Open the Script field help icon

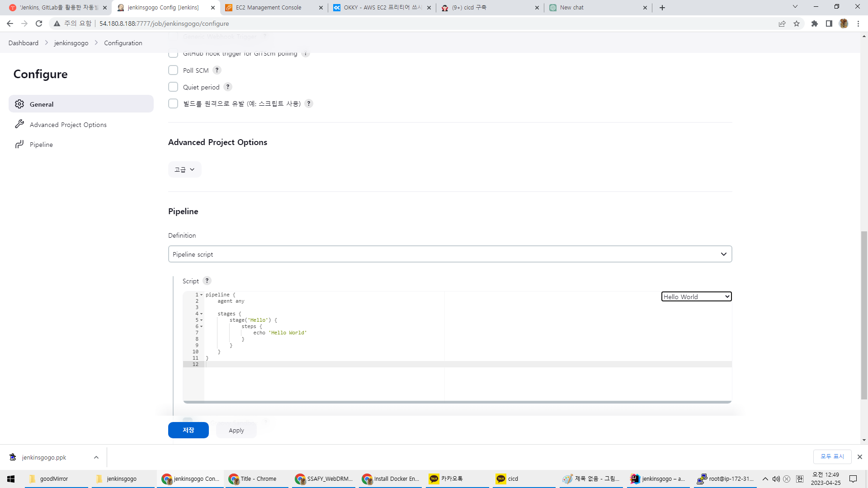pos(207,281)
